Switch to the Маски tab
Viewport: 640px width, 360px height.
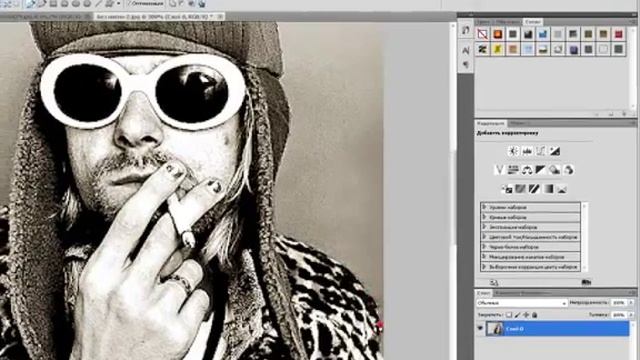(x=518, y=123)
